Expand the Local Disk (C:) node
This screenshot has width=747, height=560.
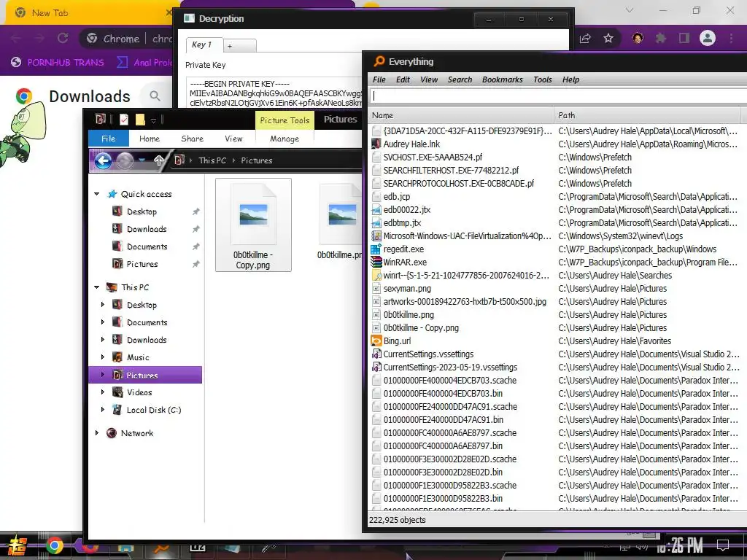[102, 410]
